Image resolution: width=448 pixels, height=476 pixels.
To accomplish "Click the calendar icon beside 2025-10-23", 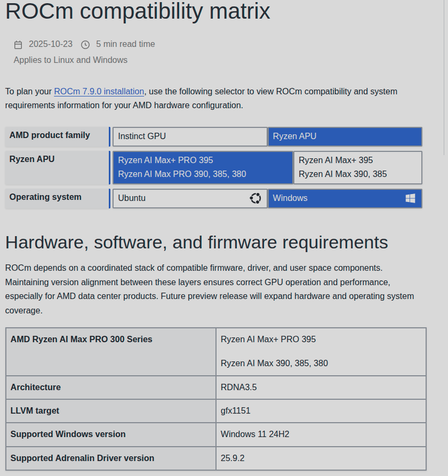I will click(18, 45).
